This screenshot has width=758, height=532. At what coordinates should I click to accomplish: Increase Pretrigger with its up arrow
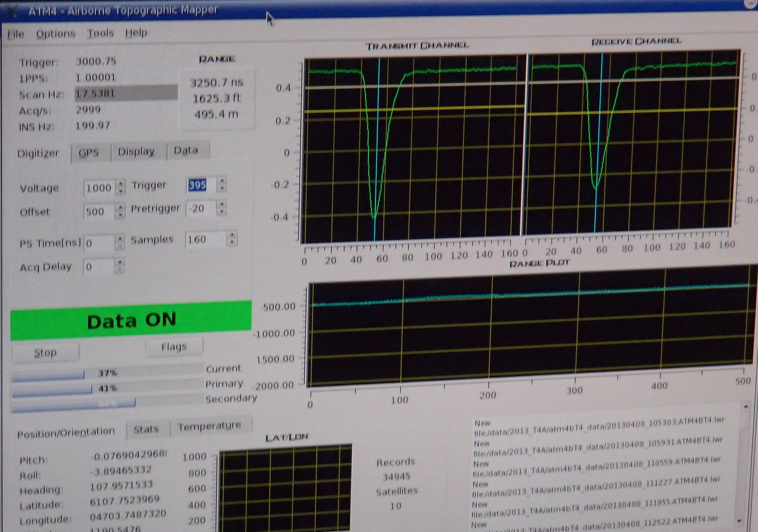[x=222, y=204]
